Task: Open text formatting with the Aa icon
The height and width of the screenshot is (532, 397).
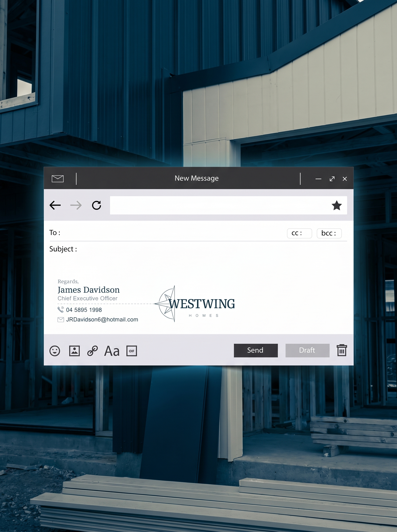Action: point(112,351)
